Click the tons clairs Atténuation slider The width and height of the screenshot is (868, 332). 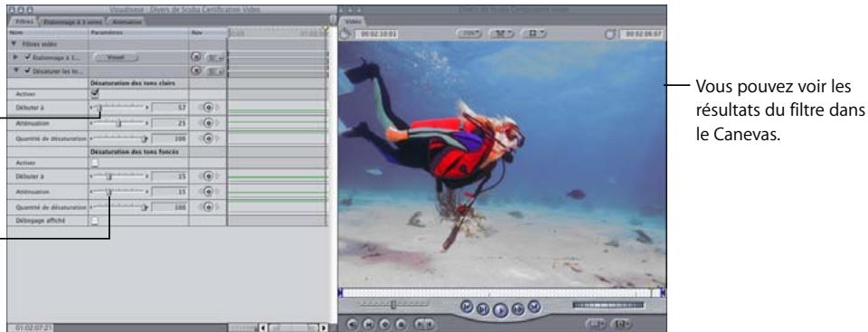[119, 123]
